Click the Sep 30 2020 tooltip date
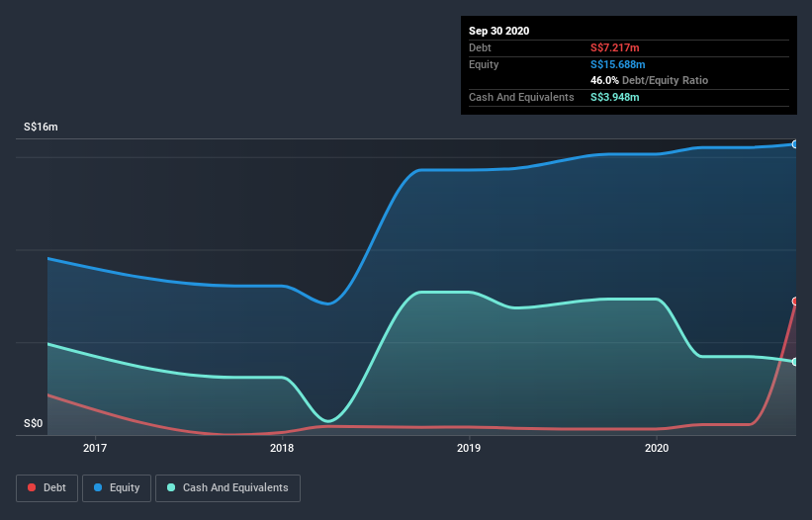Screen dimensions: 812x520 point(498,31)
